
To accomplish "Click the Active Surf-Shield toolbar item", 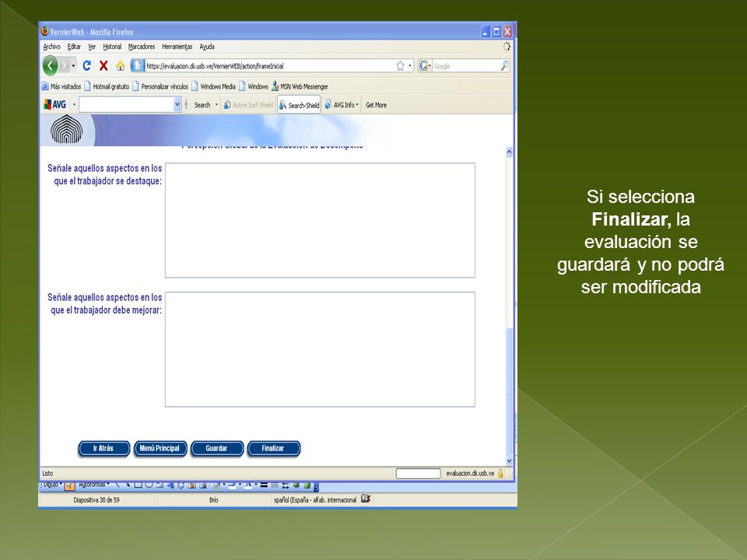I will pyautogui.click(x=248, y=105).
